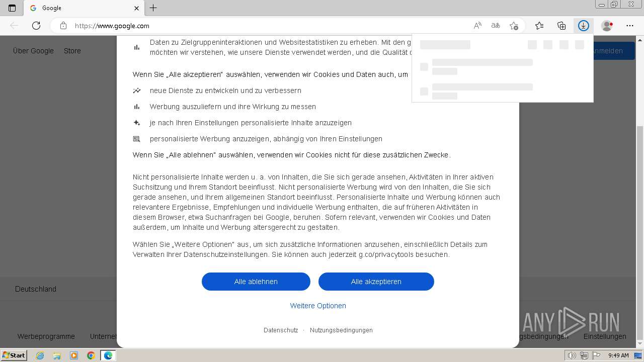The image size is (644, 362).
Task: View site information lock icon
Action: 63,26
